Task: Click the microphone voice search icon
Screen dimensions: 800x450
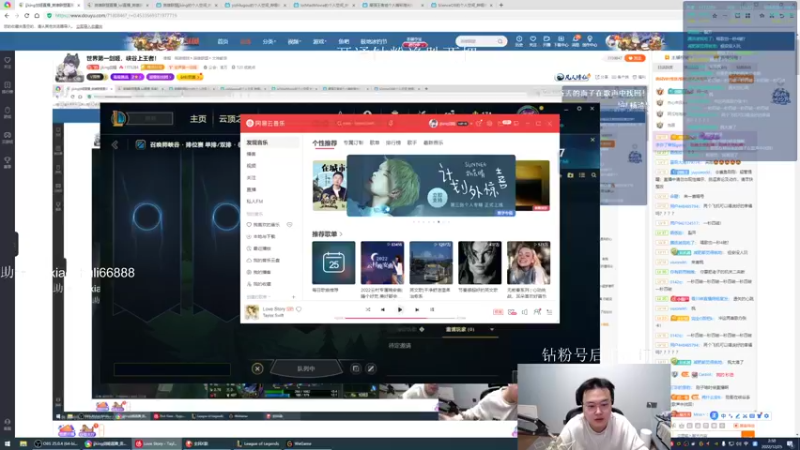Action: tap(391, 123)
